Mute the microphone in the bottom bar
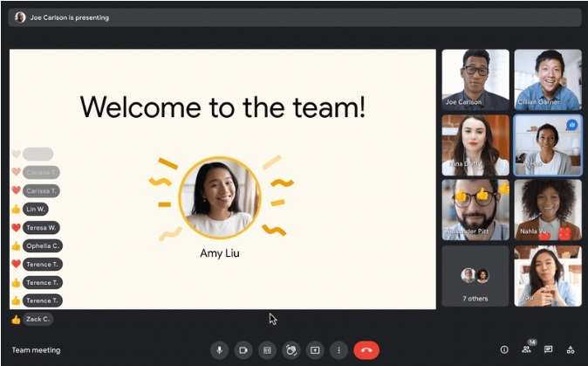588x366 pixels. 219,350
